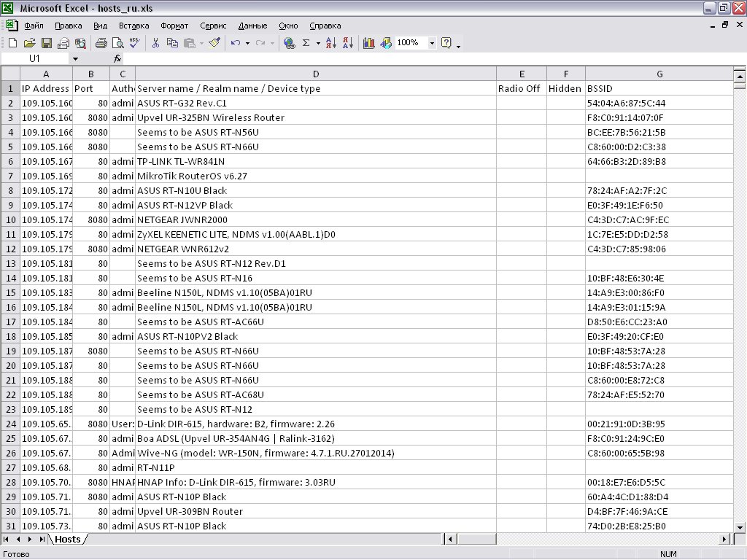This screenshot has width=747, height=560.
Task: Click the Save floppy disk icon
Action: click(x=47, y=43)
